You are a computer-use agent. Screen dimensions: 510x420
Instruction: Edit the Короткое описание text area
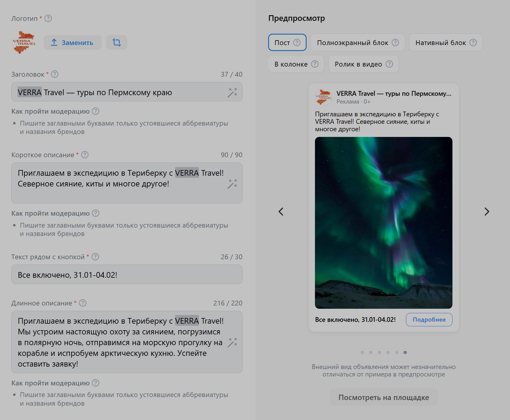(127, 183)
